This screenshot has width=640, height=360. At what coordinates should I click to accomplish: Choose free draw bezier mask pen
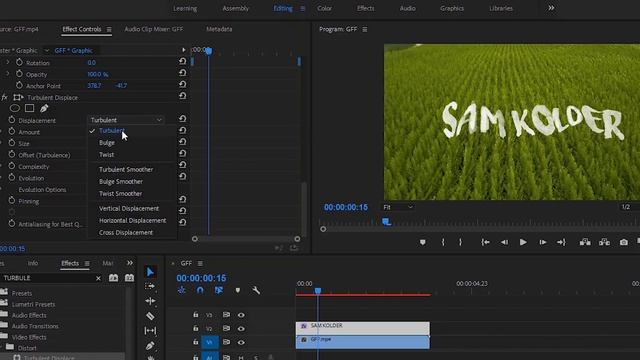click(44, 108)
